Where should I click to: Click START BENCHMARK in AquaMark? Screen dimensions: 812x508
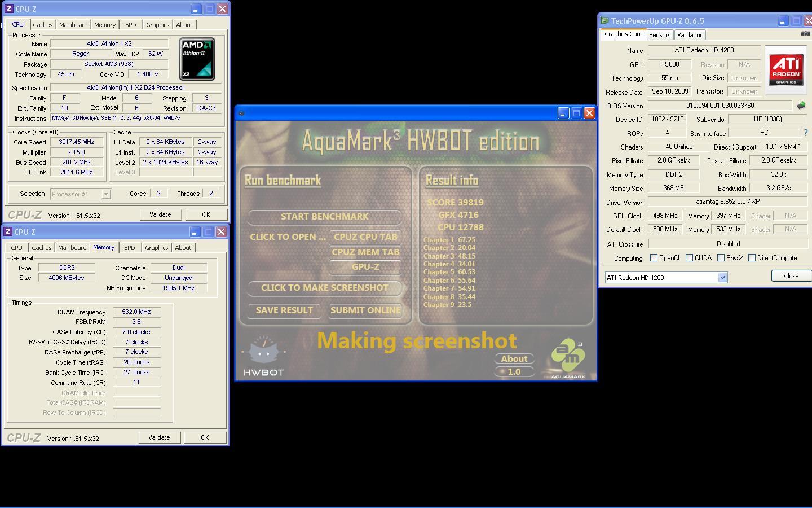coord(325,217)
